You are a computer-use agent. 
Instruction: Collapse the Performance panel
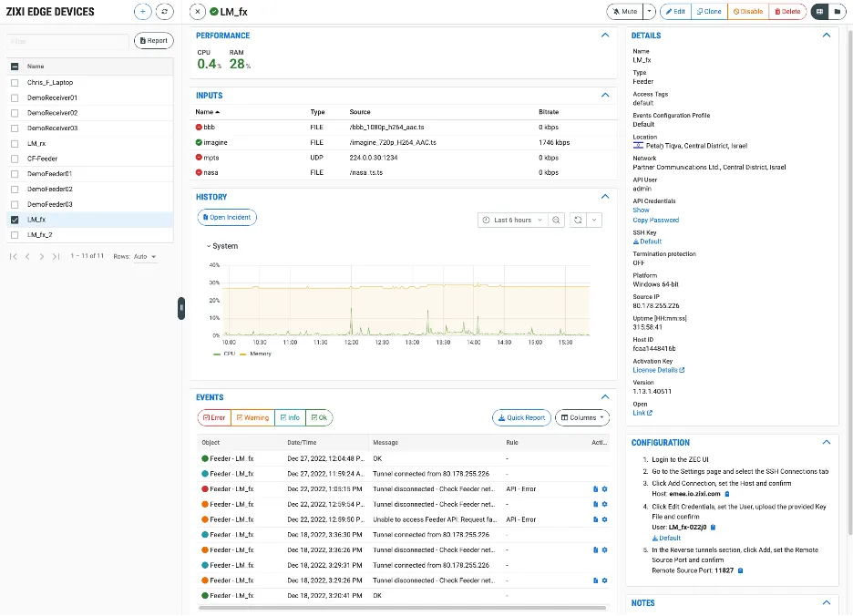point(605,36)
